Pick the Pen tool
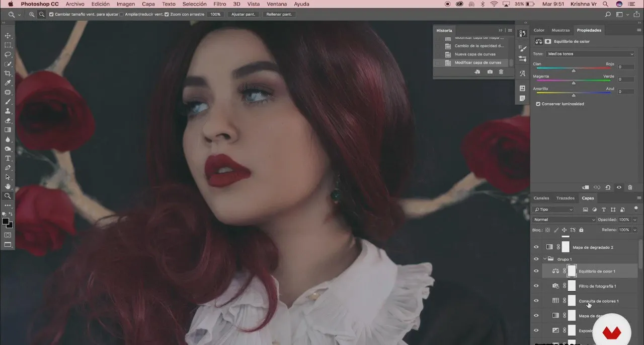 click(x=8, y=168)
